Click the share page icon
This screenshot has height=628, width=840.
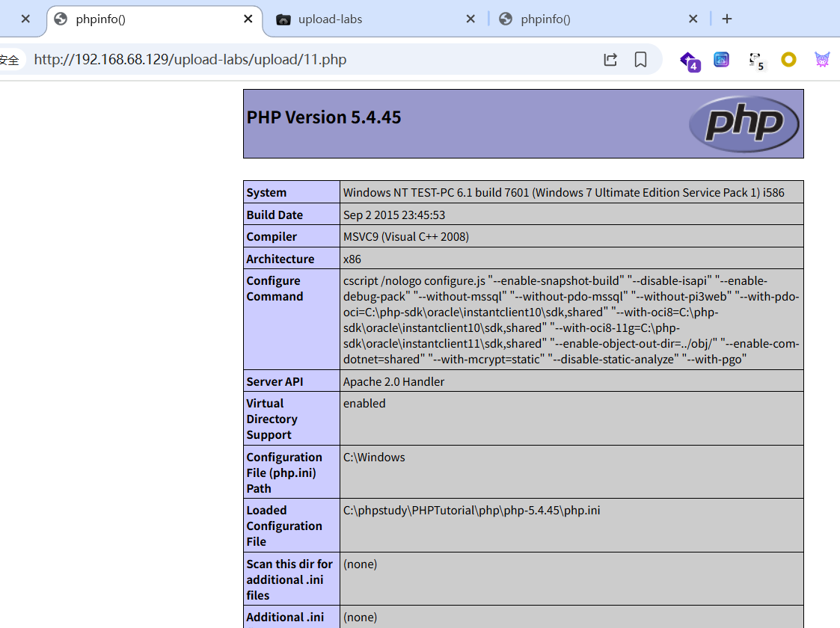click(x=610, y=59)
